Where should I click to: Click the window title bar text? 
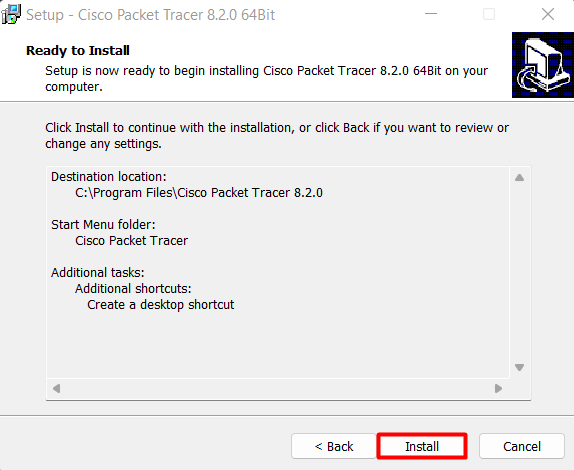[150, 15]
